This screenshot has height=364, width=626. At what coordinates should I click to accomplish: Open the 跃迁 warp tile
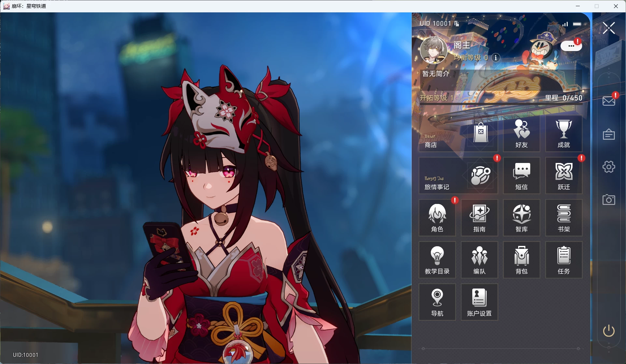tap(564, 176)
